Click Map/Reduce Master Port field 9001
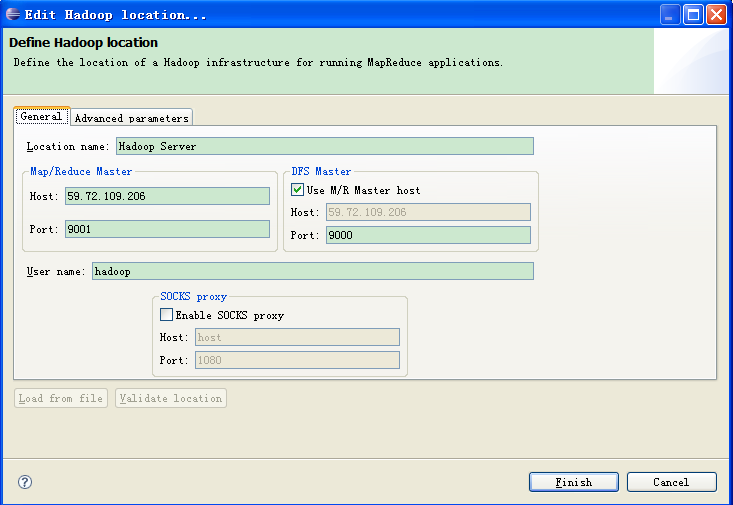This screenshot has width=733, height=505. pos(167,229)
